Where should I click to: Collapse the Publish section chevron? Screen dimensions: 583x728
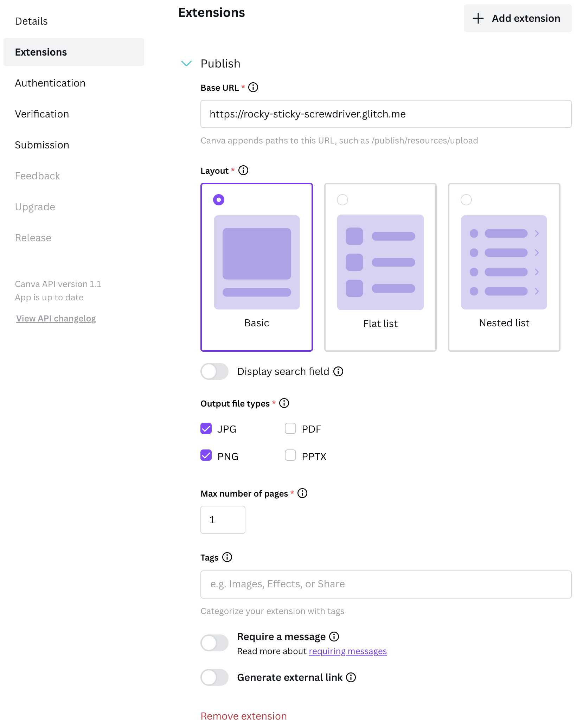coord(186,64)
